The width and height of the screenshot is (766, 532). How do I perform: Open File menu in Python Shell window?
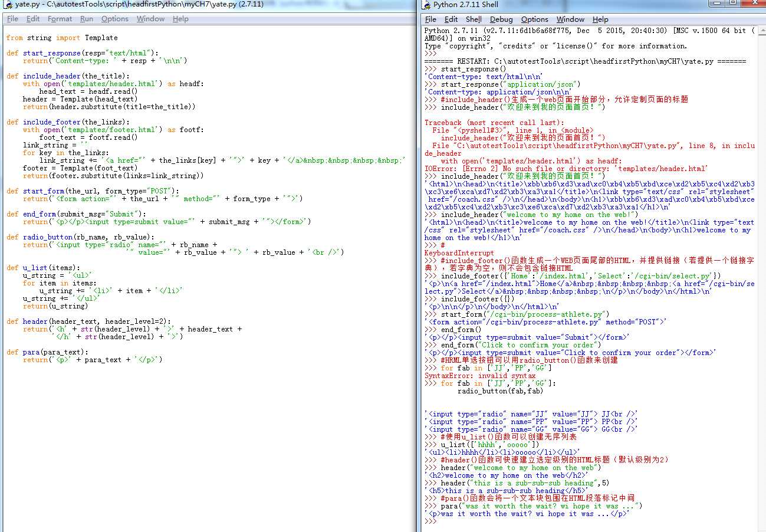point(431,19)
